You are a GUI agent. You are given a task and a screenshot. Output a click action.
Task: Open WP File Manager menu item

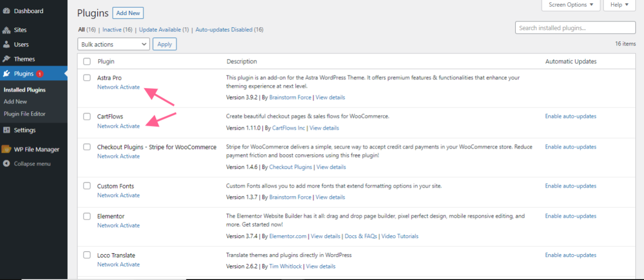[36, 149]
